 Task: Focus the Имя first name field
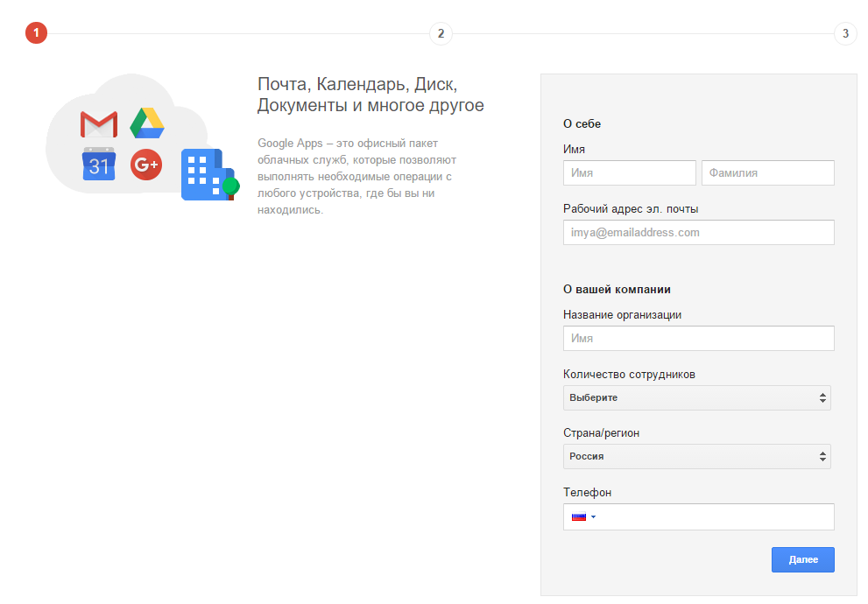tap(629, 173)
